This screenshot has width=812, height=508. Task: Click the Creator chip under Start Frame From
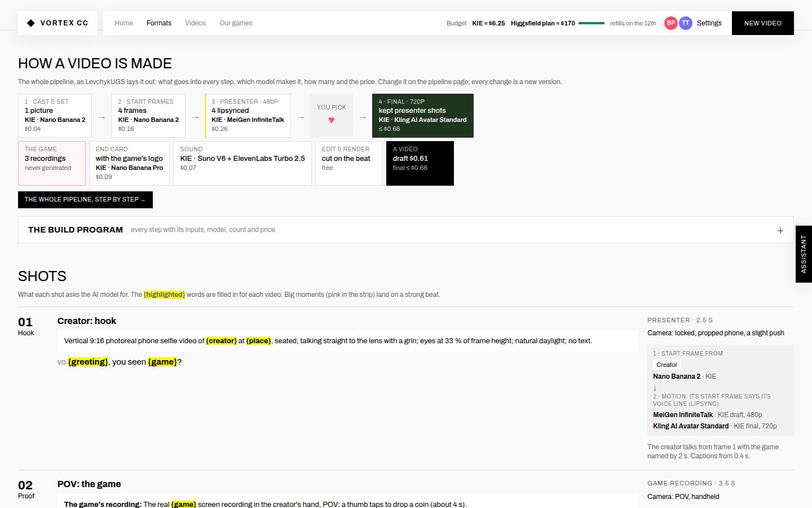point(667,365)
